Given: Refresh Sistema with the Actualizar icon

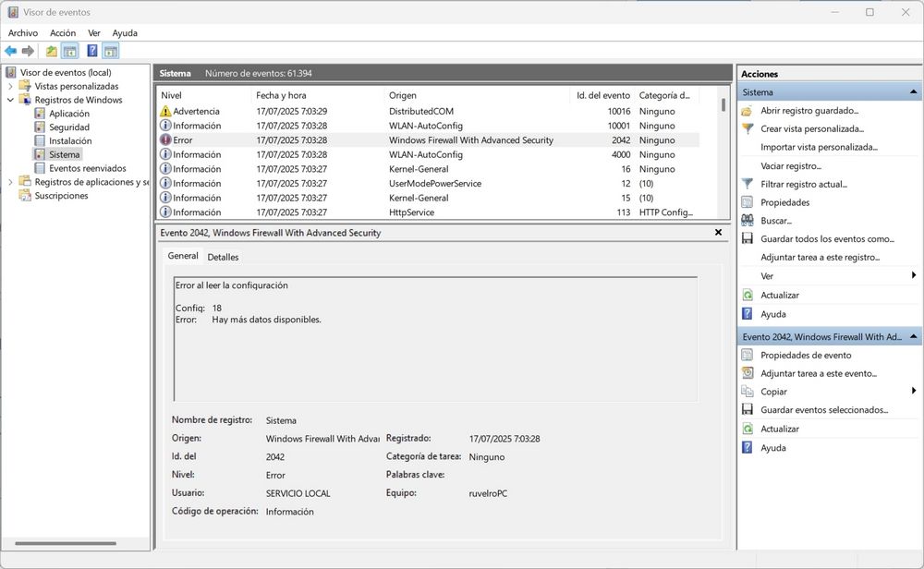Looking at the screenshot, I should pos(748,295).
